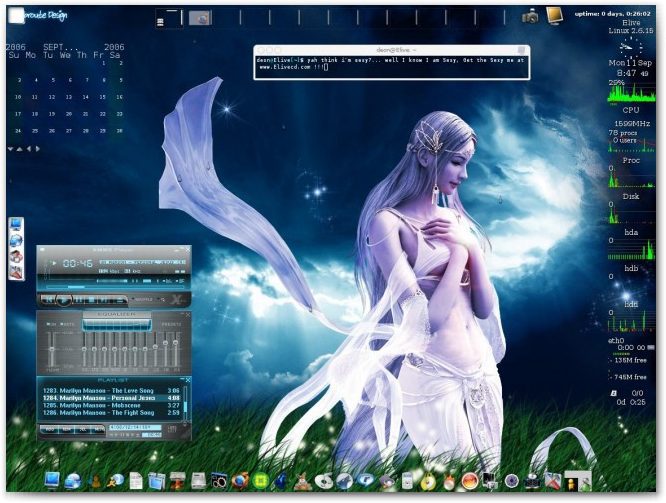Click the play button in XMMS
The height and width of the screenshot is (503, 666).
tap(64, 300)
